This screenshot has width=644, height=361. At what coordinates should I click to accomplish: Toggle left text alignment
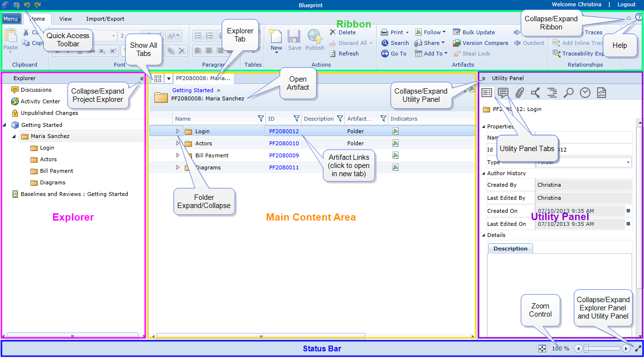pyautogui.click(x=197, y=50)
